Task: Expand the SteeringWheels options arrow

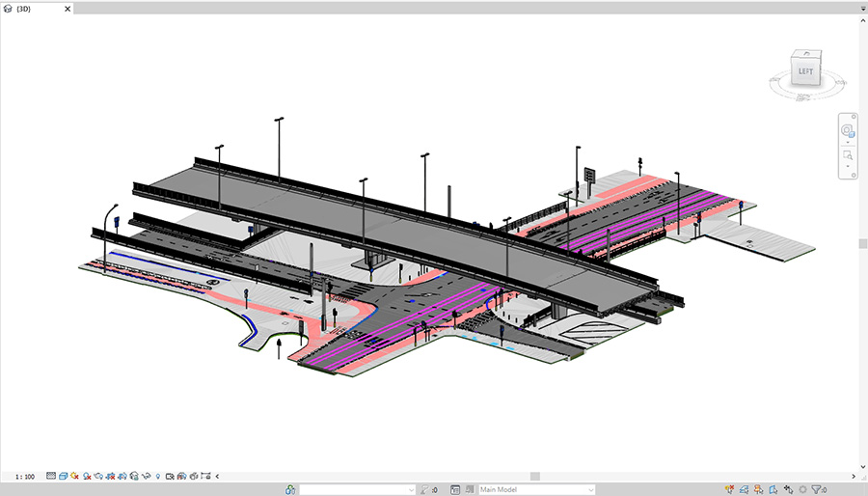Action: coord(848,143)
